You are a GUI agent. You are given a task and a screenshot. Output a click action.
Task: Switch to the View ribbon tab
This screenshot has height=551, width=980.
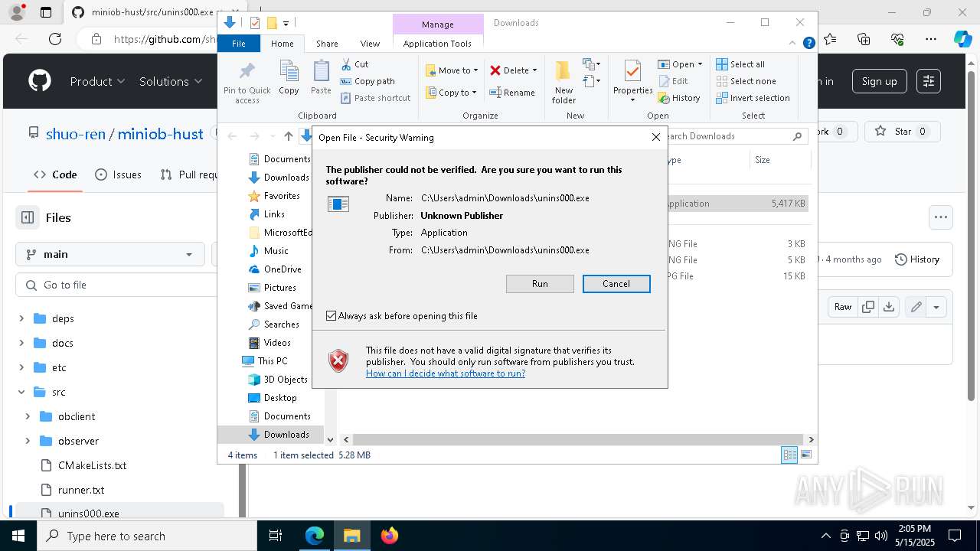click(x=370, y=44)
